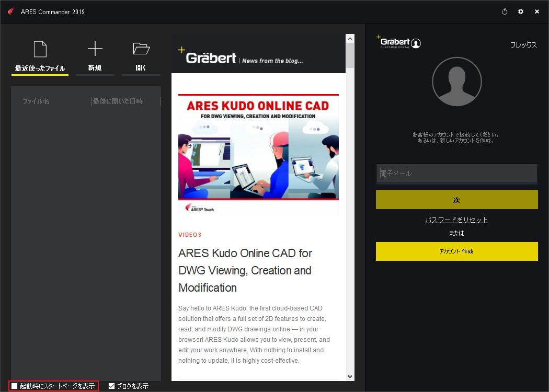
Task: Click the 電子メール input field
Action: point(456,173)
